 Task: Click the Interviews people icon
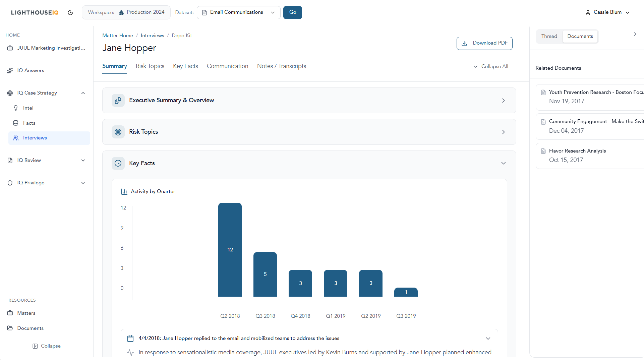[16, 138]
